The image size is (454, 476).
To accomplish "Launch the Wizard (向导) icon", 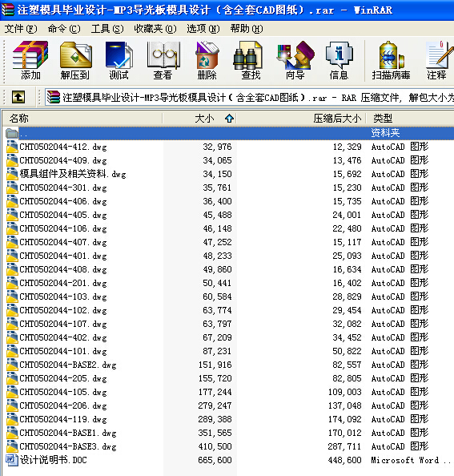I will (x=295, y=61).
